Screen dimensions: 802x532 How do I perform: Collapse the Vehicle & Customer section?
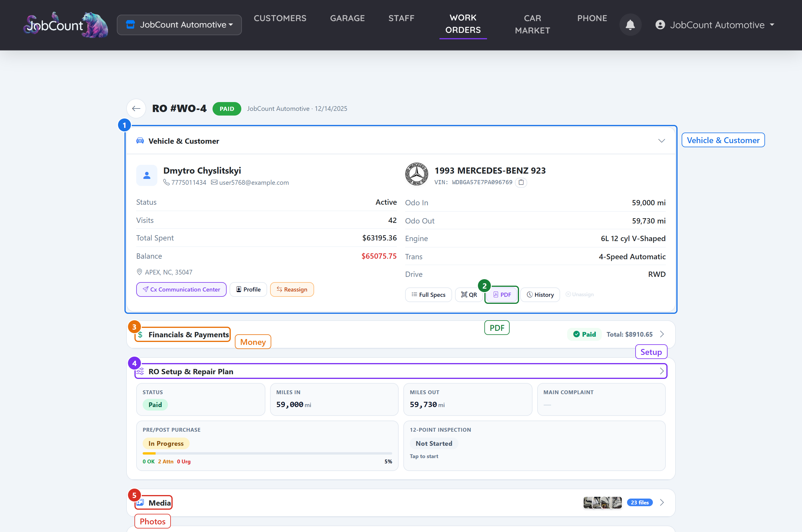point(661,141)
